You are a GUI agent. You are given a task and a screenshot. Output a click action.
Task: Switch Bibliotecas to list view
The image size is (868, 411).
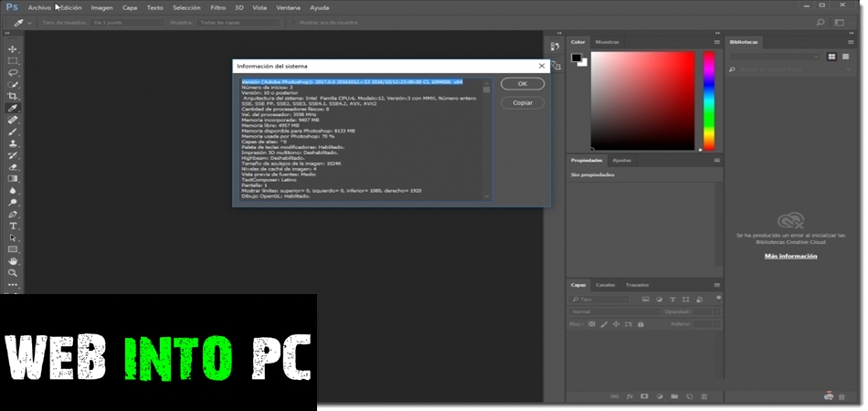click(x=845, y=57)
